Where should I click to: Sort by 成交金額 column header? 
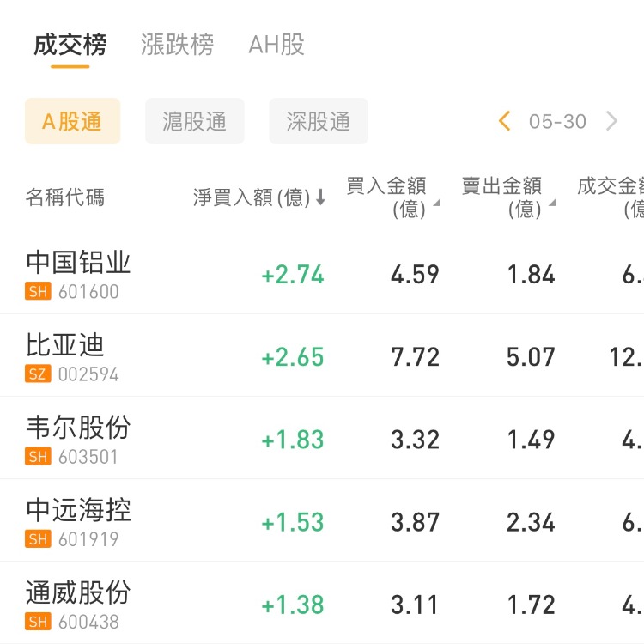611,197
